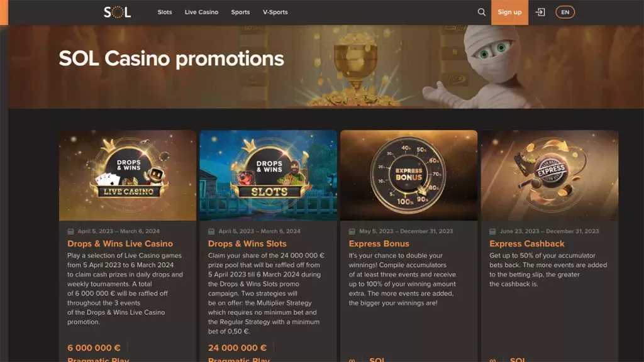Open the Slots menu item
644x362 pixels.
(165, 13)
